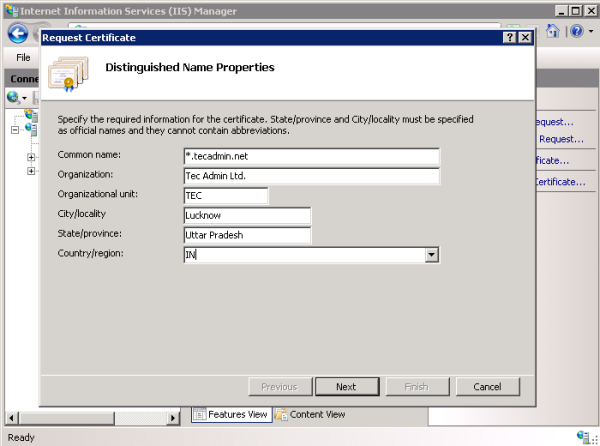Click the globe connect icon in Connections
This screenshot has width=600, height=446.
tap(12, 97)
